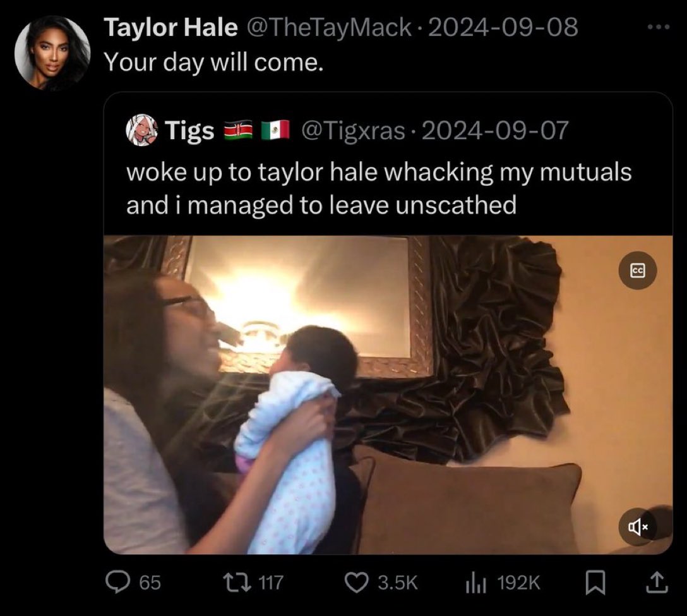Toggle closed captions CC on video
687x616 pixels.
(x=638, y=270)
